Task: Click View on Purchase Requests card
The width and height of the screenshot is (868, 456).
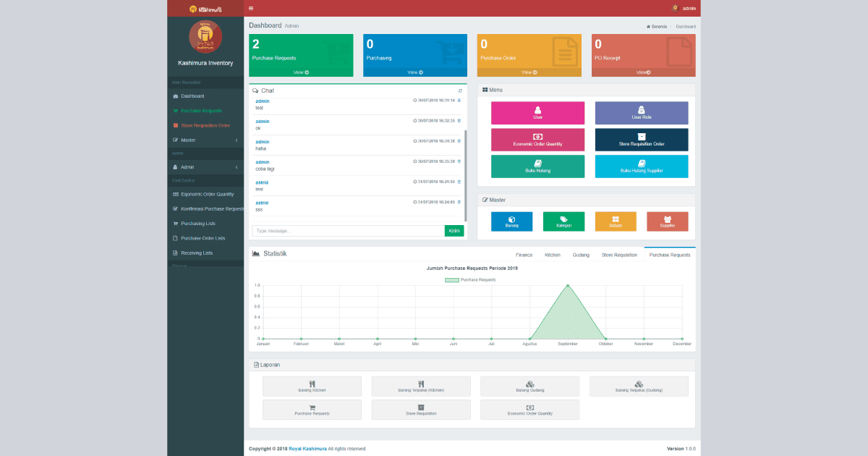Action: [301, 72]
